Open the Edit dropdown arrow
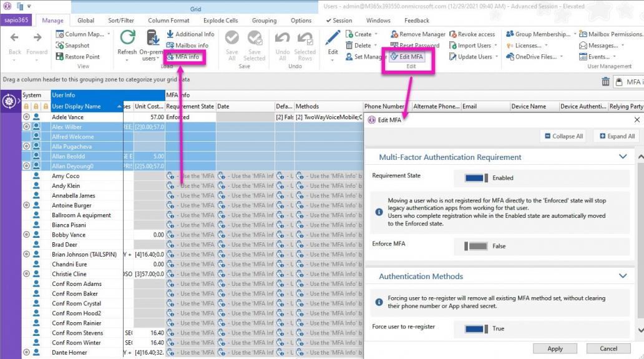644x359 pixels. [333, 60]
